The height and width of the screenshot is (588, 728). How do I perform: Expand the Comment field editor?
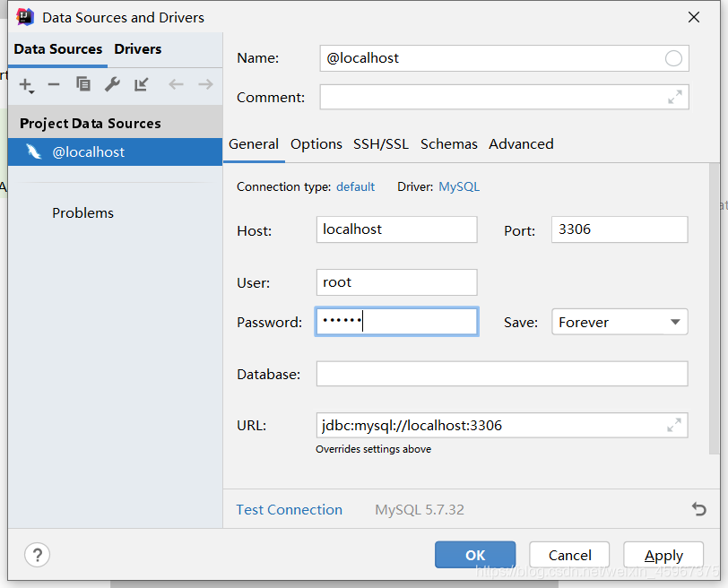tap(673, 97)
